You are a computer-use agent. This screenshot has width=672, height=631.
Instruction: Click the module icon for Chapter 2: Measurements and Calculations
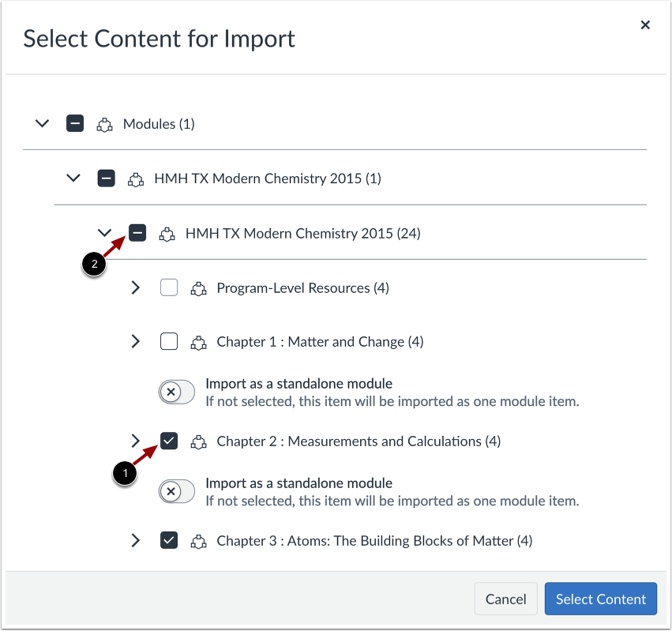click(x=197, y=441)
